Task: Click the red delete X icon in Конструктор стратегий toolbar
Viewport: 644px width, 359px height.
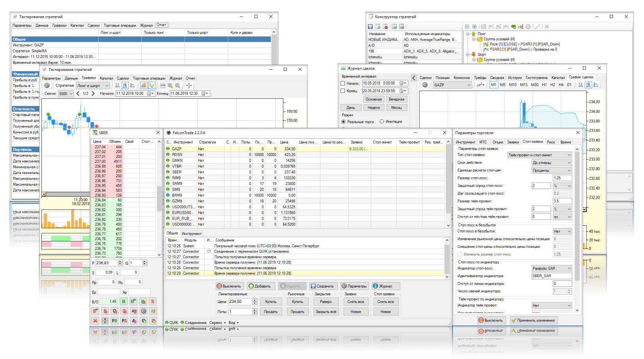Action: pos(385,27)
